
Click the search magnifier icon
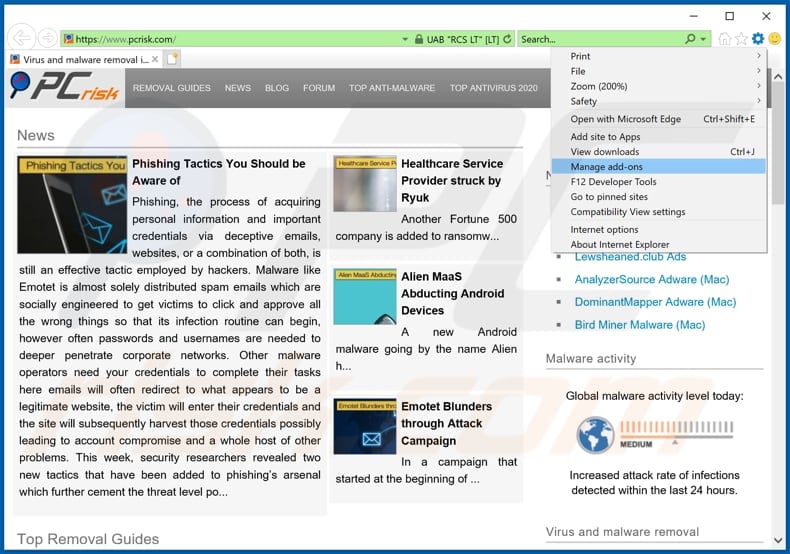[690, 39]
